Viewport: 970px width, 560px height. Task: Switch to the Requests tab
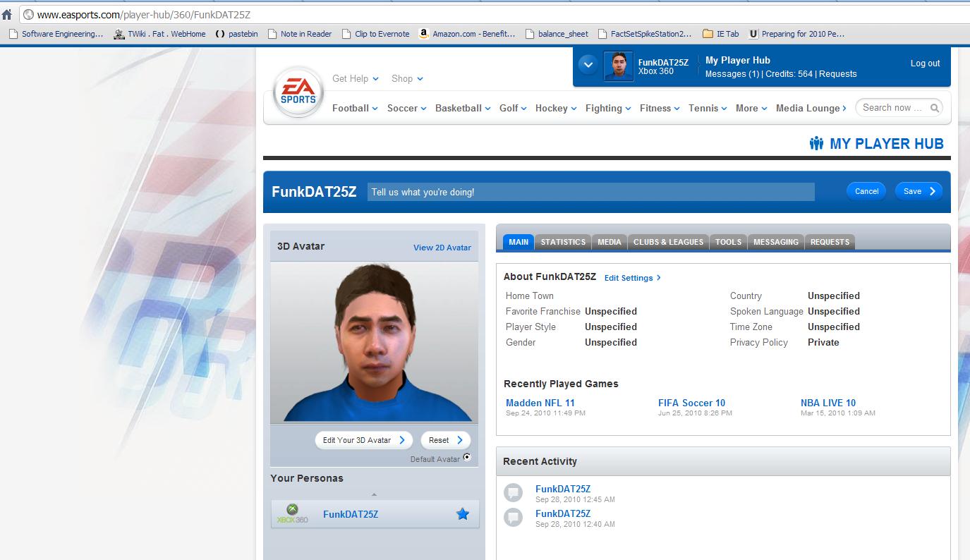[830, 242]
